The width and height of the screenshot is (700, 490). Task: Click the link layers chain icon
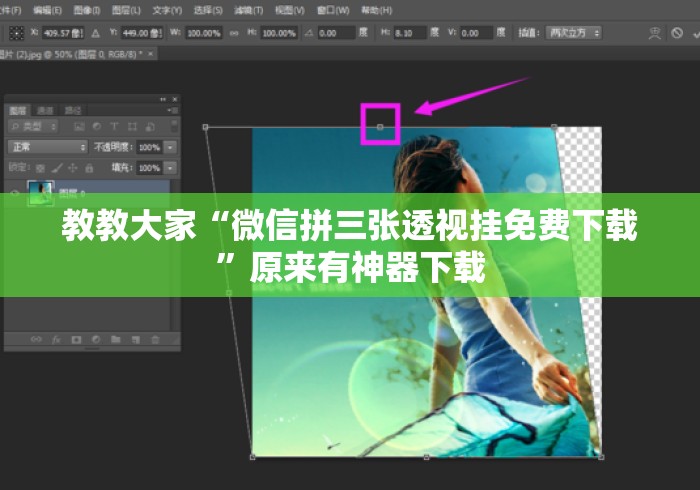36,340
